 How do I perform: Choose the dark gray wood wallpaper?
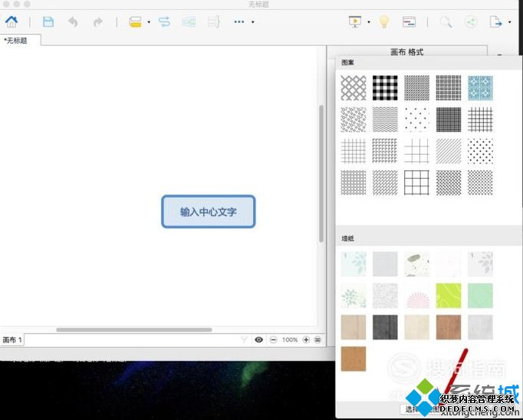tap(385, 327)
